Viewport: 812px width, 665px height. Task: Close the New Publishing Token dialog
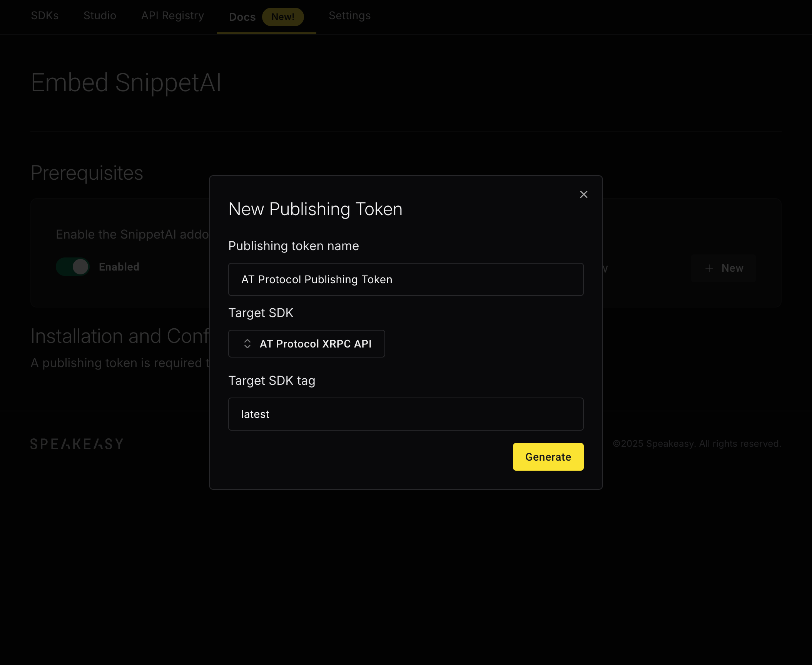pyautogui.click(x=583, y=194)
